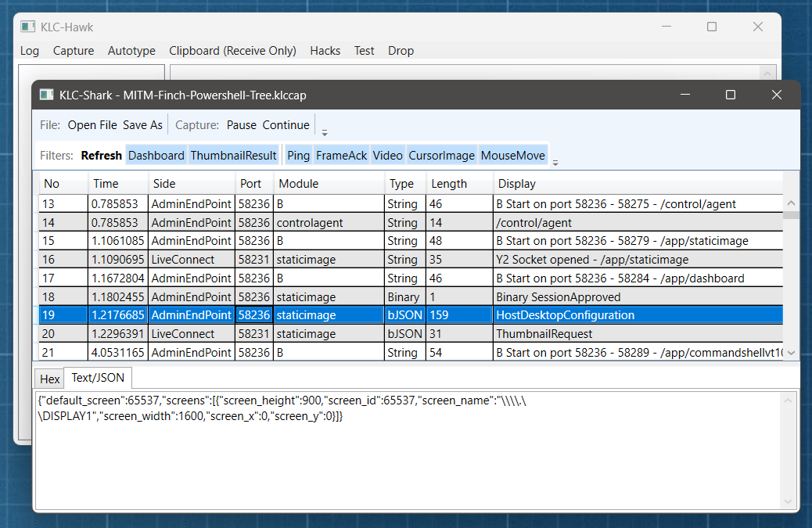Select row 15 time cell 1.1061085
The image size is (812, 528).
pos(118,241)
